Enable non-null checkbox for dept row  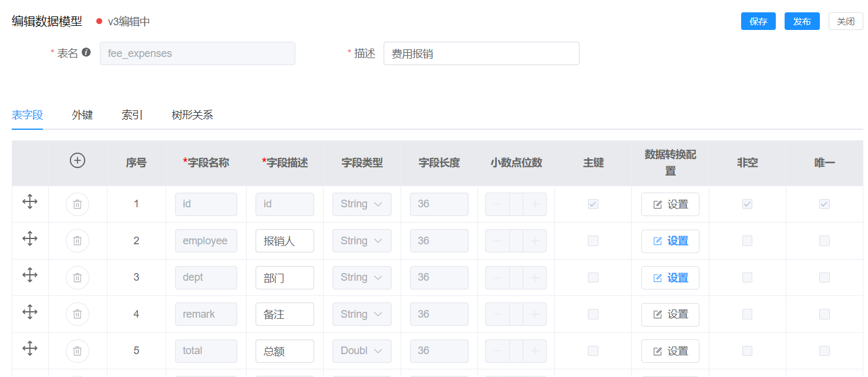[x=747, y=277]
